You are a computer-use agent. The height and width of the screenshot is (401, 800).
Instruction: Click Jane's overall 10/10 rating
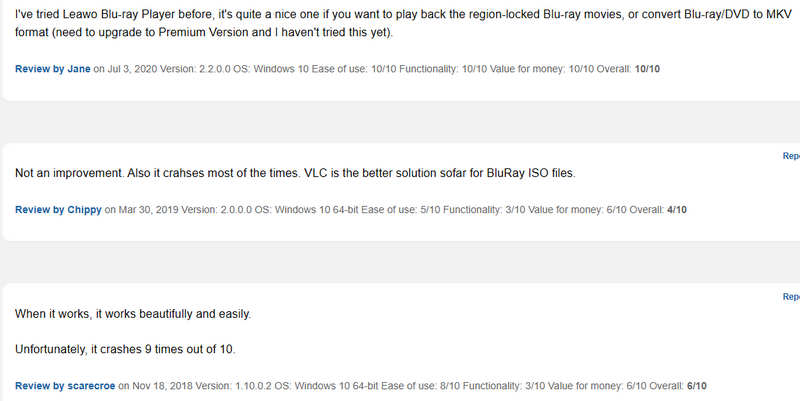tap(648, 69)
